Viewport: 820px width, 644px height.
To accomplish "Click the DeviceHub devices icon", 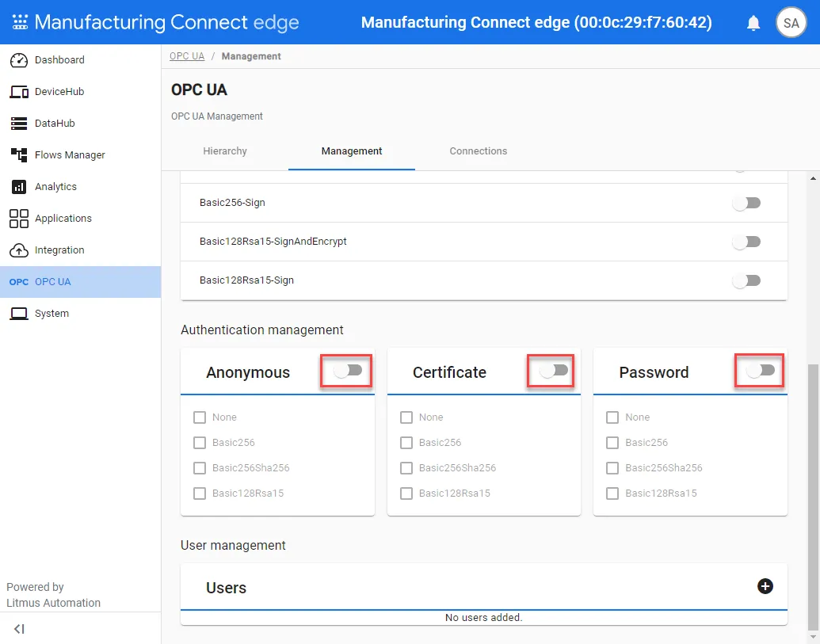I will [19, 92].
